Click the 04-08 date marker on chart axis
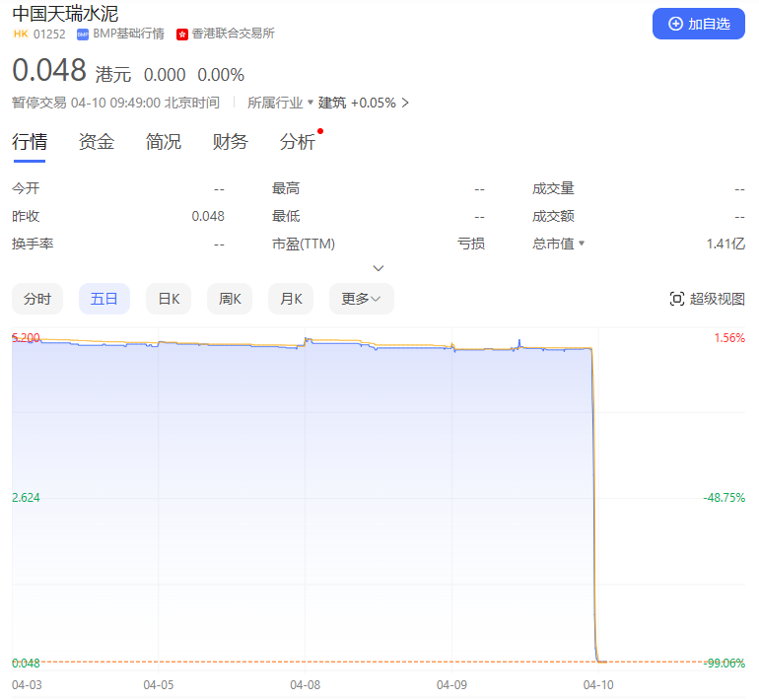Screen dimensions: 759x700 click(x=305, y=685)
